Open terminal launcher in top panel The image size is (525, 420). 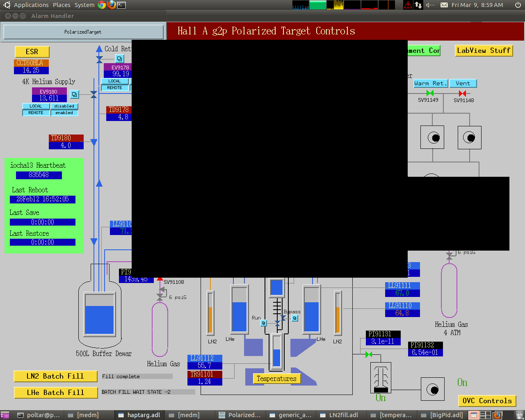[121, 5]
